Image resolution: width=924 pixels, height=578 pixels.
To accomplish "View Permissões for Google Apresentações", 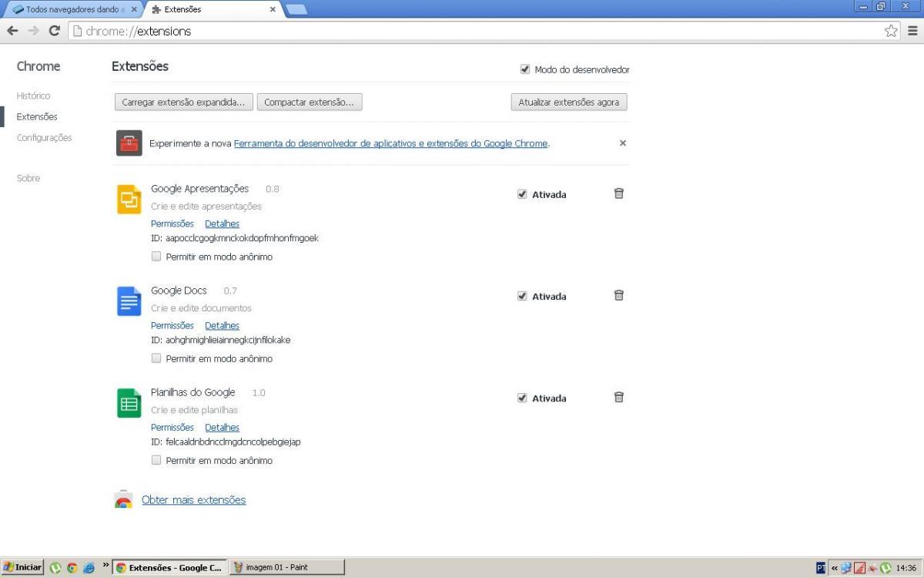I will click(x=172, y=223).
